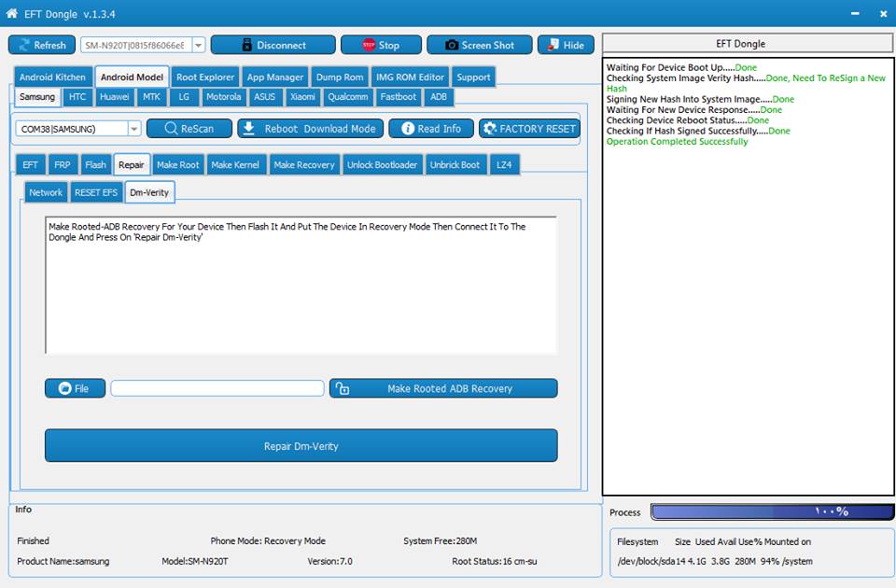Open the IMG ROM Editor tab

coord(410,77)
